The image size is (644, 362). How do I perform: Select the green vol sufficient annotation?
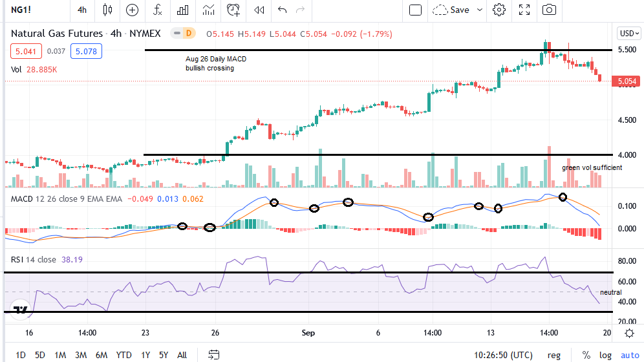click(x=592, y=167)
